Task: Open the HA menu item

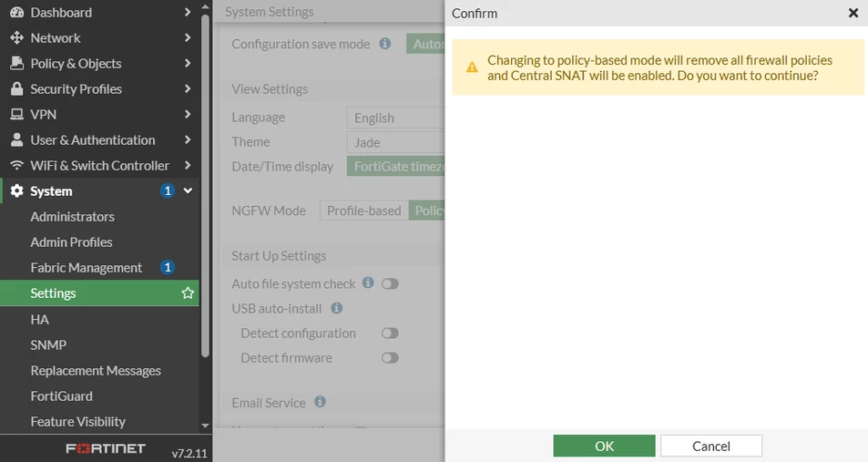Action: pyautogui.click(x=39, y=320)
